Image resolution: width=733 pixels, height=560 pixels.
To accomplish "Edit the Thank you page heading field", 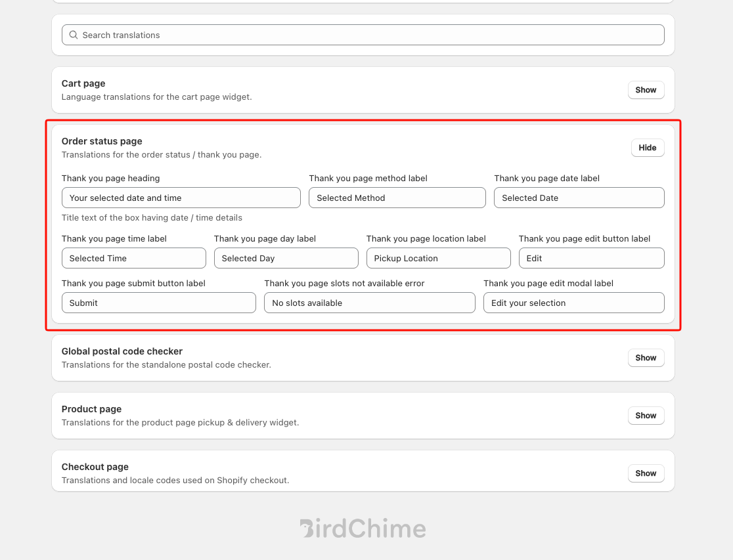I will 181,198.
